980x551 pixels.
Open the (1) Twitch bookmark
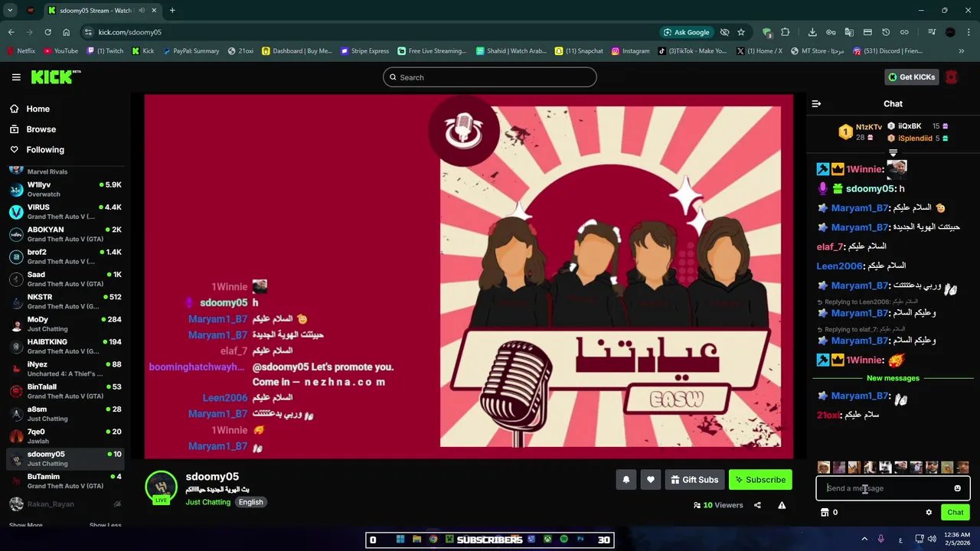pyautogui.click(x=105, y=51)
